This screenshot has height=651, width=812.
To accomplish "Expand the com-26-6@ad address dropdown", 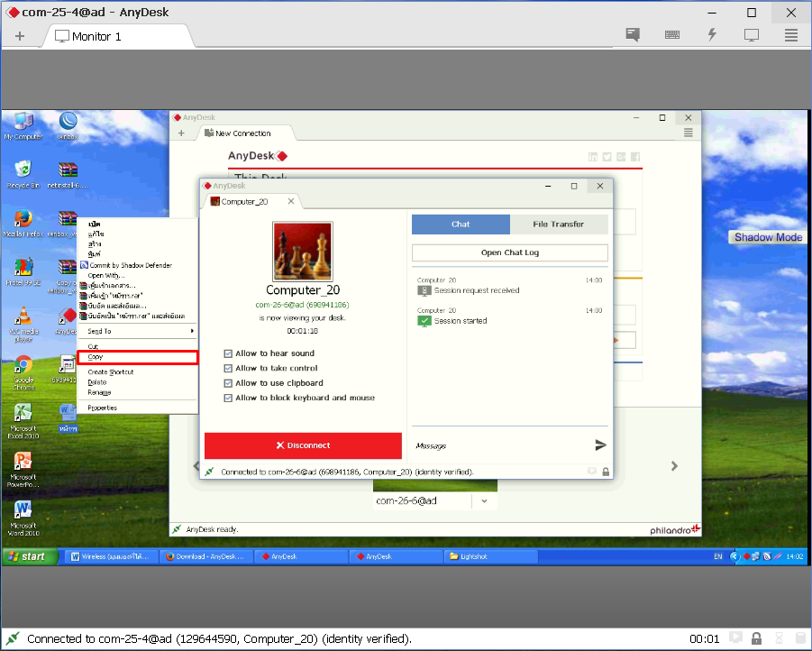I will (x=484, y=501).
